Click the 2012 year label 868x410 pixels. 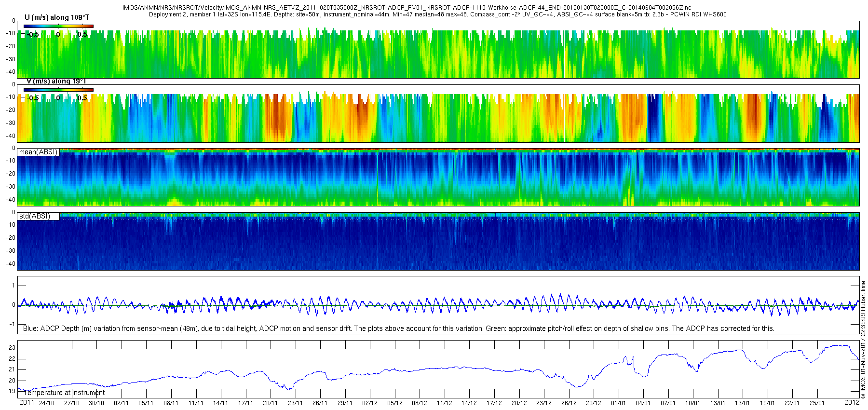(852, 402)
